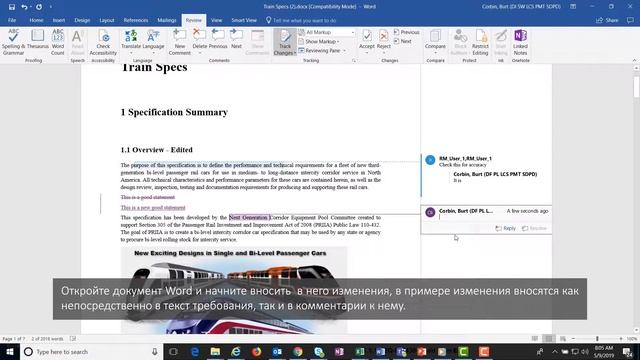Toggle Track Changes
Image resolution: width=640 pixels, height=360 pixels.
click(x=284, y=38)
